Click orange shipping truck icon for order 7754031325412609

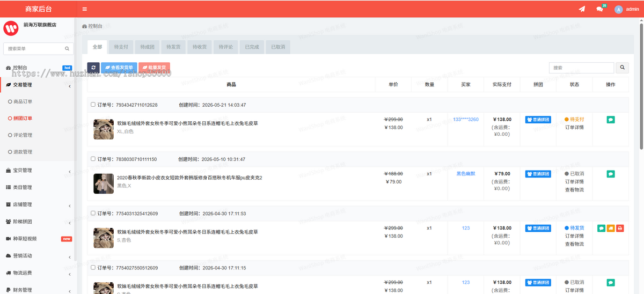(x=611, y=228)
